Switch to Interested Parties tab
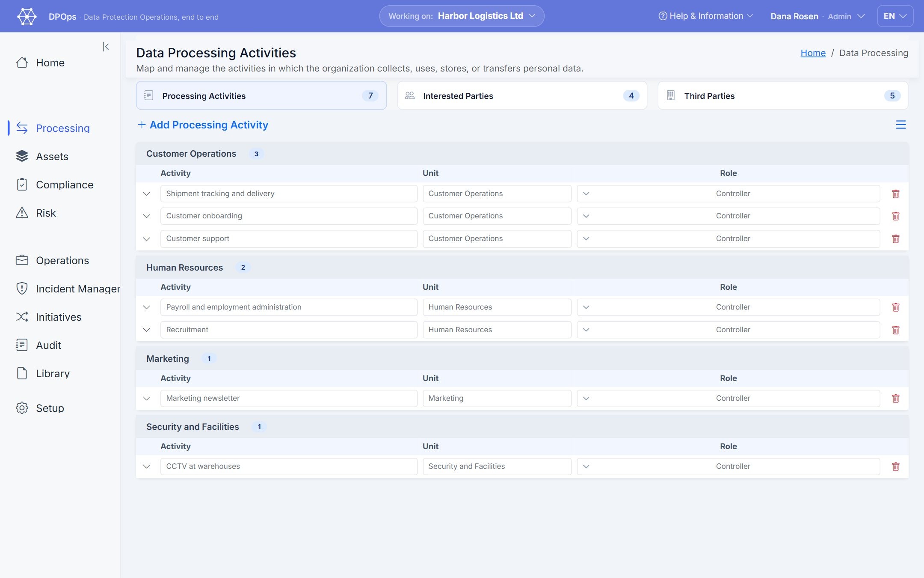924x578 pixels. (522, 95)
